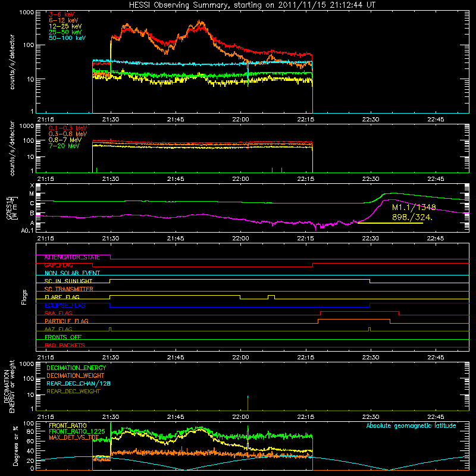Click counts/s/detector axis title of top panel

12,62
